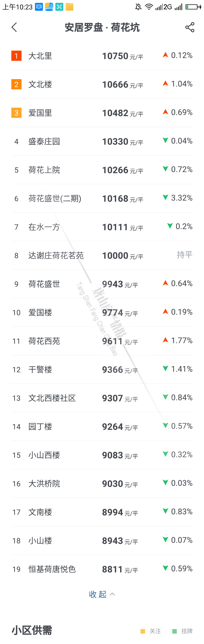
Task: Collapse the list with 收起
Action: [102, 594]
